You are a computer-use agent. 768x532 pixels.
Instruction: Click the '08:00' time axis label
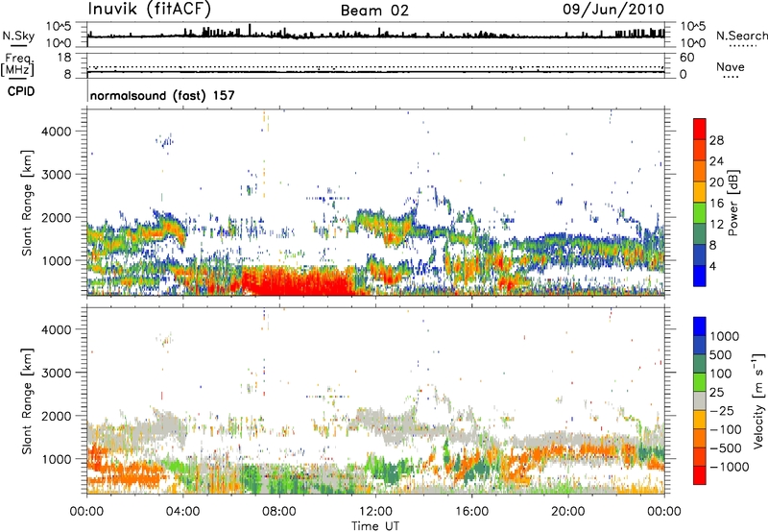tap(279, 512)
